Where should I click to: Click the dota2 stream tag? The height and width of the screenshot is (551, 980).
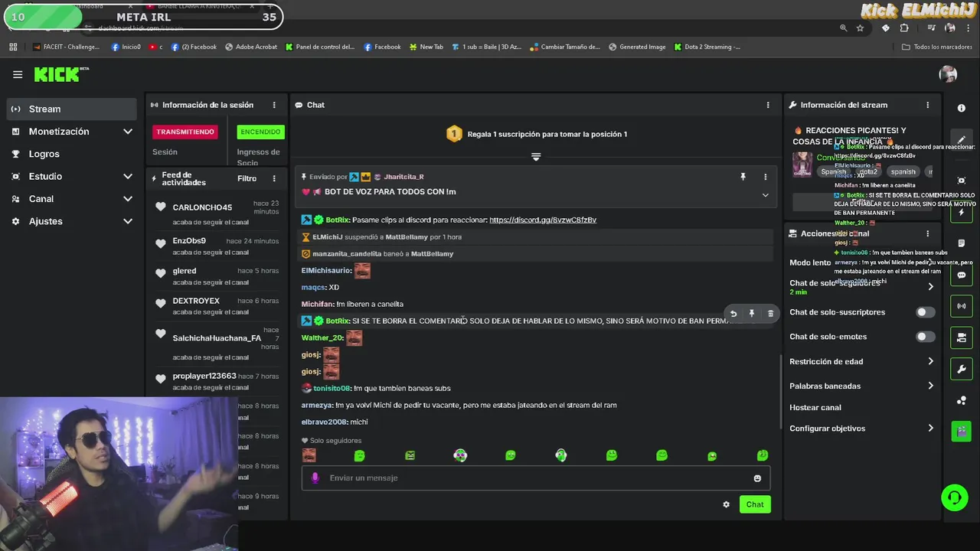[868, 172]
